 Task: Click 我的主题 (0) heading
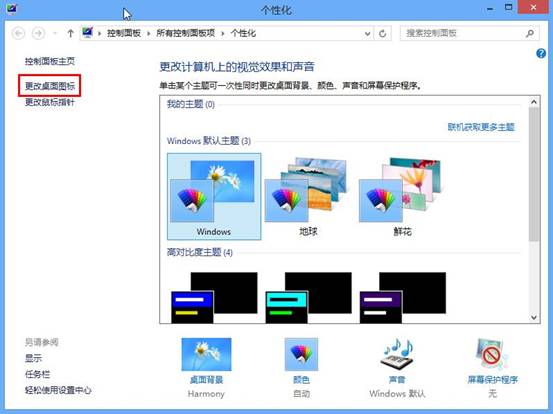click(x=191, y=104)
